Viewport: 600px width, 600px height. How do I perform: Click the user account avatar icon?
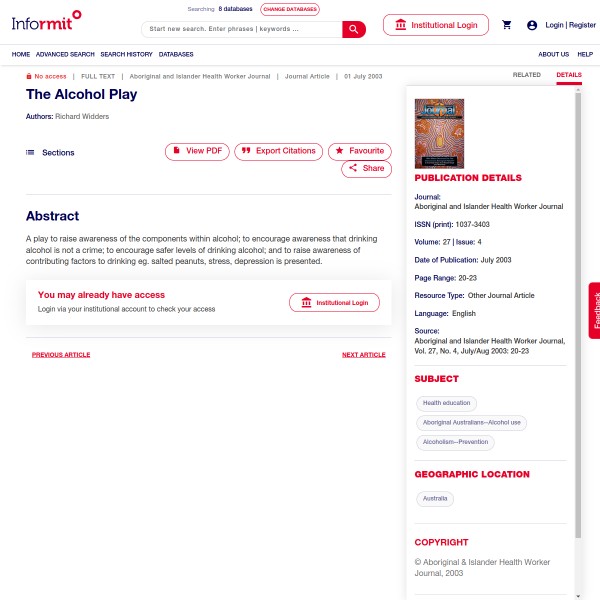[x=532, y=25]
